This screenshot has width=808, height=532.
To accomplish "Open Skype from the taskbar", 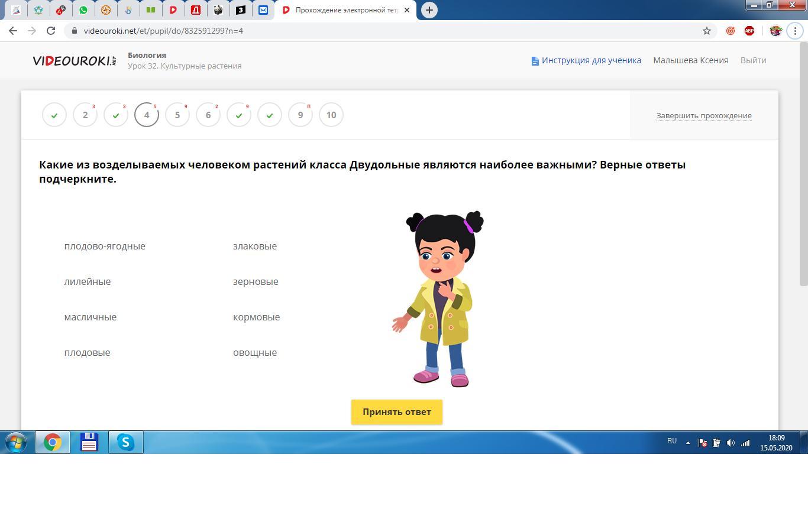I will pos(126,442).
